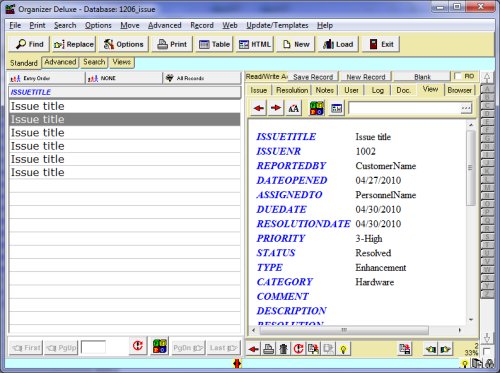Switch to the Resolution tab
The width and height of the screenshot is (500, 373).
pyautogui.click(x=292, y=90)
